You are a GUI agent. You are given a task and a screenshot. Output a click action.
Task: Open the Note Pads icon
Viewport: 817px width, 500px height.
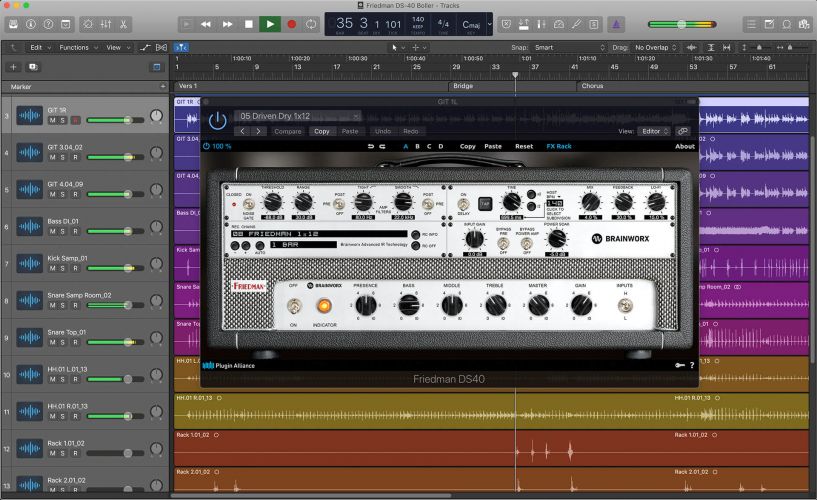pyautogui.click(x=769, y=24)
